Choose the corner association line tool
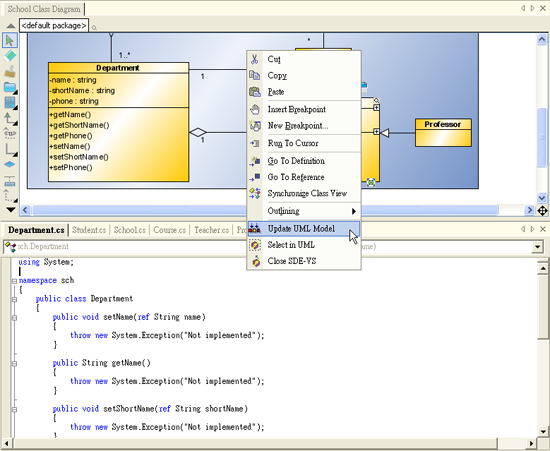Screen dimensions: 550x451 point(10,149)
